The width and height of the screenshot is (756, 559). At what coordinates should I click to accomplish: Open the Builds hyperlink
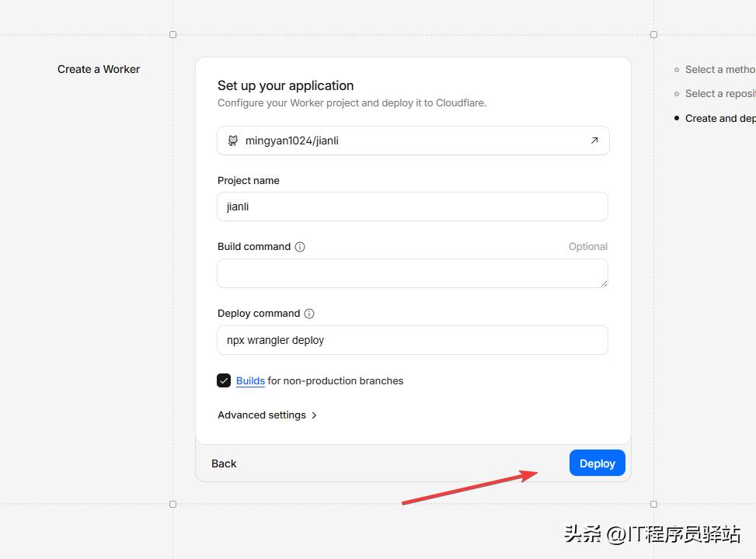click(x=250, y=380)
